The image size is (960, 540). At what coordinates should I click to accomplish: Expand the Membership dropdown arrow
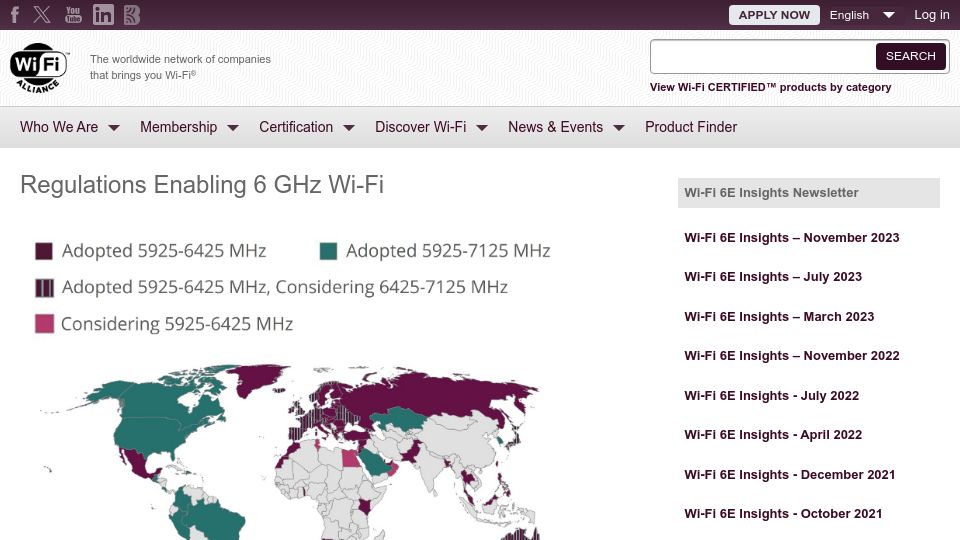(233, 128)
